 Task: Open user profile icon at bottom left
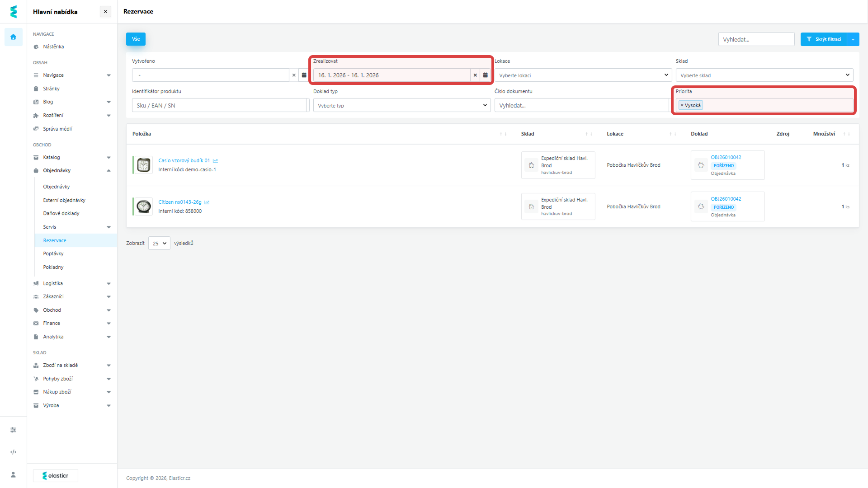click(x=13, y=474)
